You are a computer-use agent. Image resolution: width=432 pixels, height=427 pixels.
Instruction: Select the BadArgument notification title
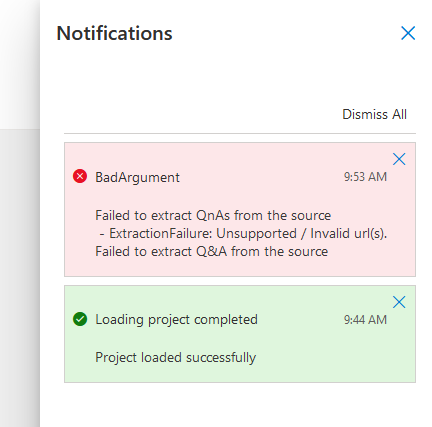tap(137, 177)
